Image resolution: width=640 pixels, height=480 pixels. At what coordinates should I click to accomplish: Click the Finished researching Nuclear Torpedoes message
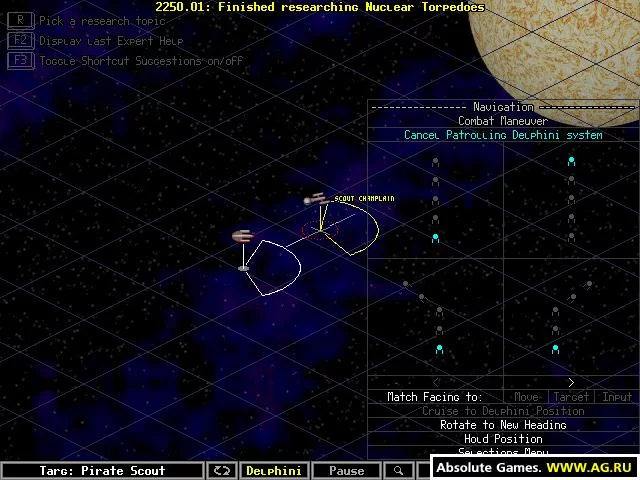click(320, 7)
